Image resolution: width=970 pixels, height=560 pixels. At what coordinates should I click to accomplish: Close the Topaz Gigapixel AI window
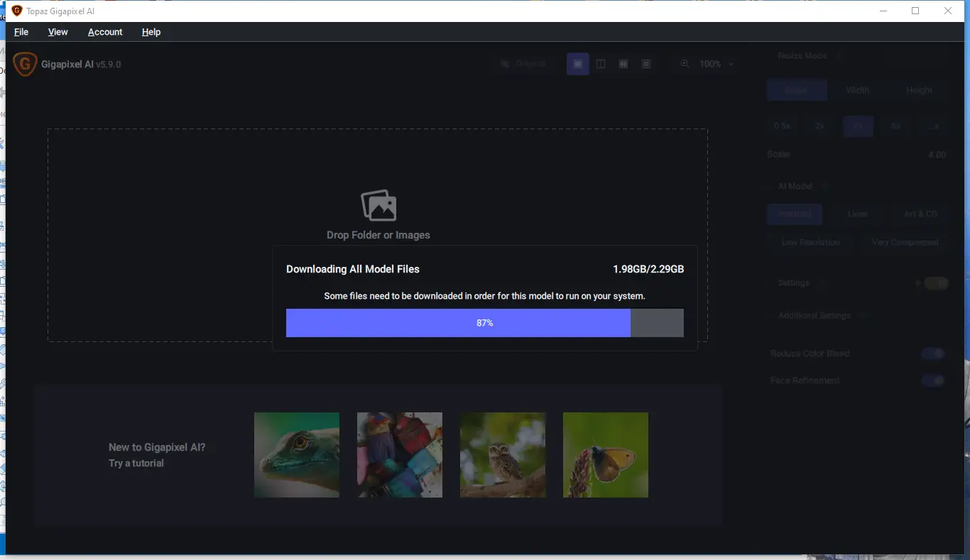coord(948,11)
